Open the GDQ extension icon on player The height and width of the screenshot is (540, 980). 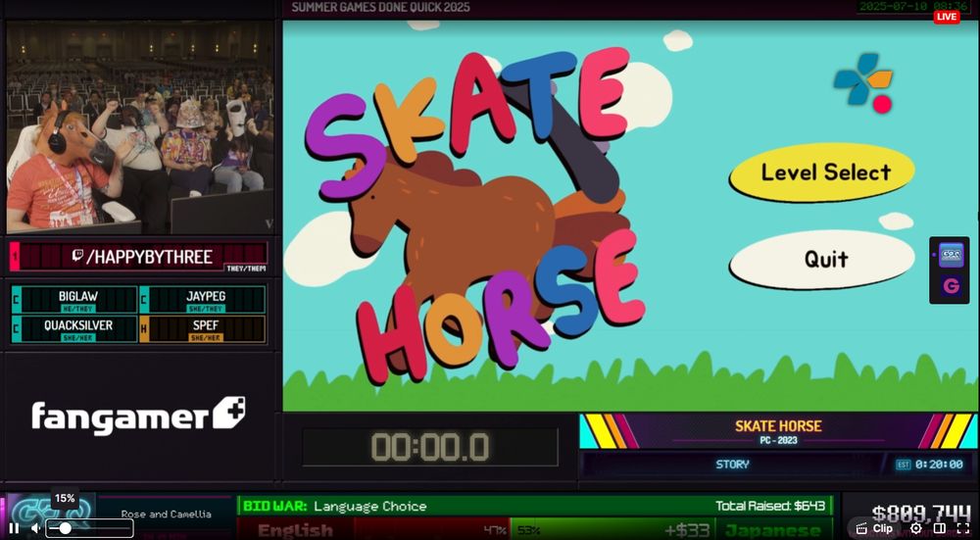coord(950,255)
